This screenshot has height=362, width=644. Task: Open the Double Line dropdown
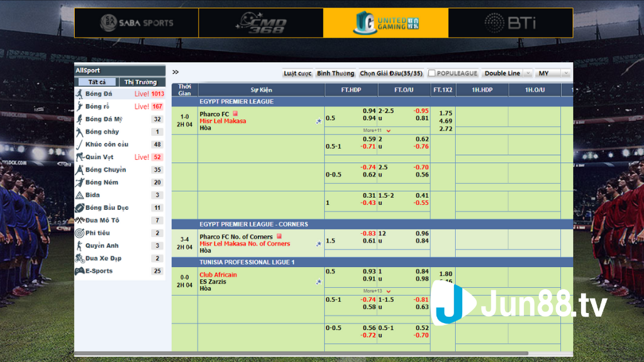tap(508, 73)
